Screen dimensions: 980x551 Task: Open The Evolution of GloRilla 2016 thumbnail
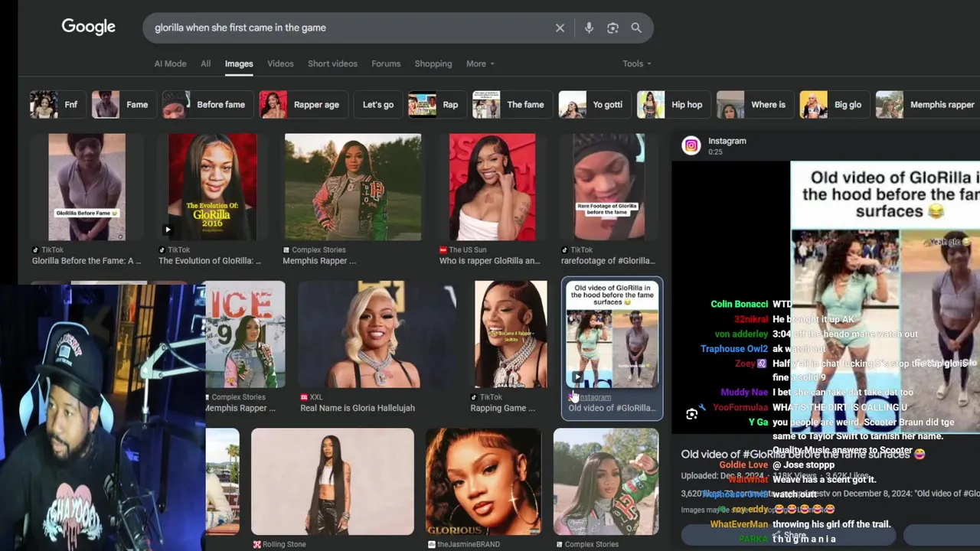212,187
